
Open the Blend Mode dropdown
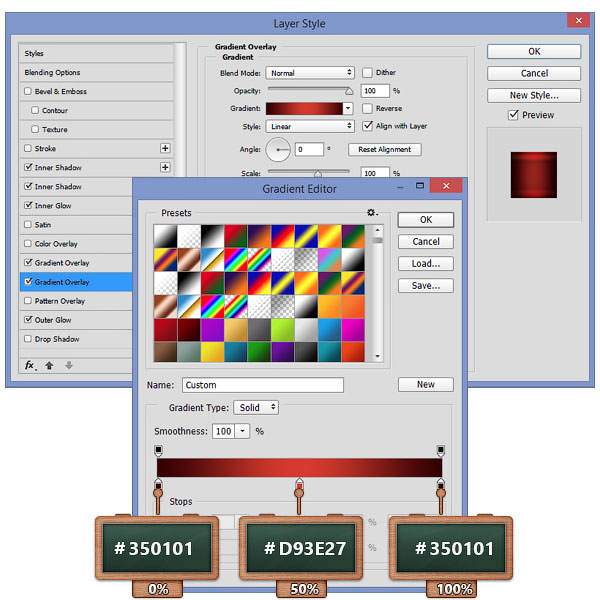[310, 73]
